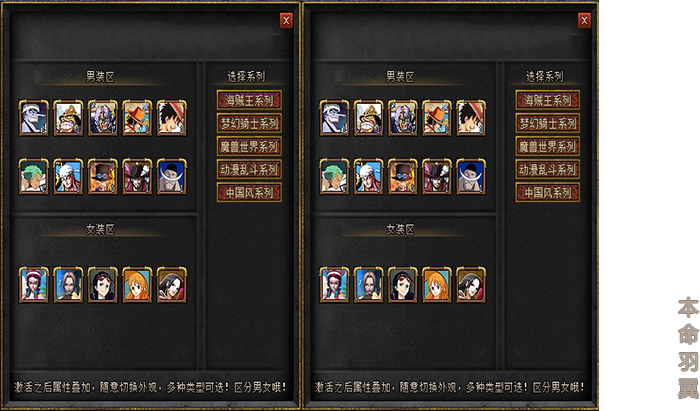Select goggles girl avatar in left panel

click(103, 285)
